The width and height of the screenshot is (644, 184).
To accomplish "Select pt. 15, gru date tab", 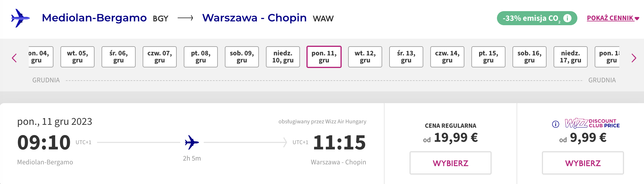I will (488, 57).
